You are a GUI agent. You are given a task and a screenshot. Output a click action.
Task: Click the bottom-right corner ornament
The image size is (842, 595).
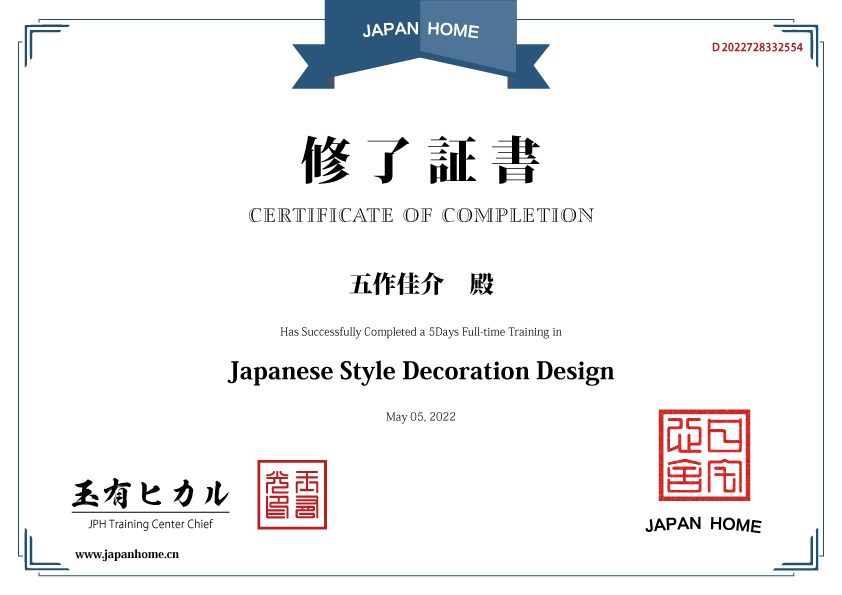coord(798,552)
